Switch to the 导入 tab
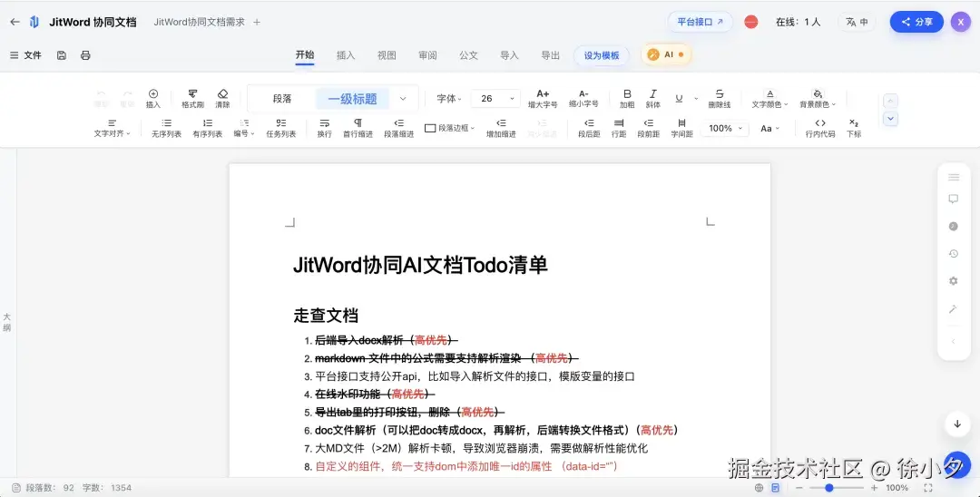Screen dimensions: 980x497 coord(509,55)
